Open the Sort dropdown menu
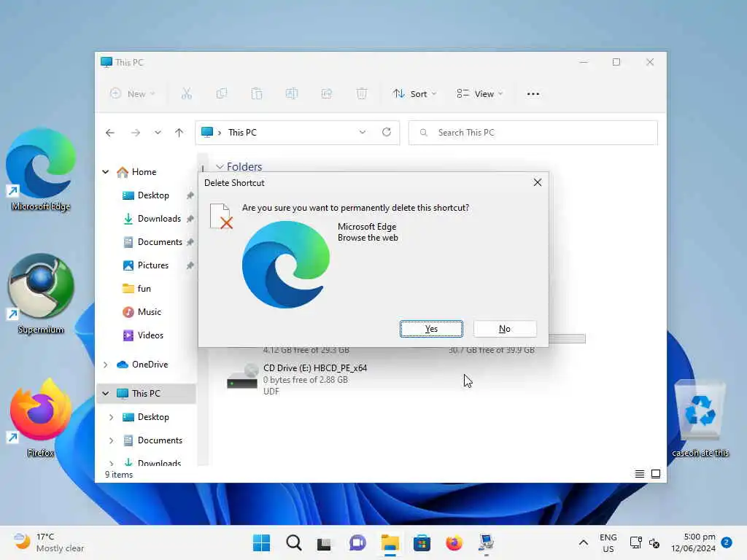The width and height of the screenshot is (747, 560). point(414,94)
